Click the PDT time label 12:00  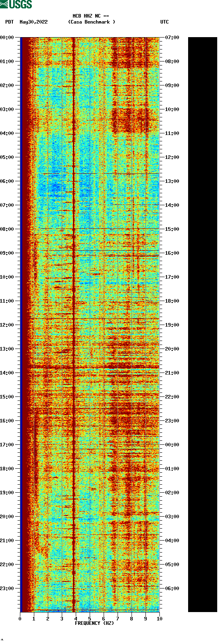point(7,325)
